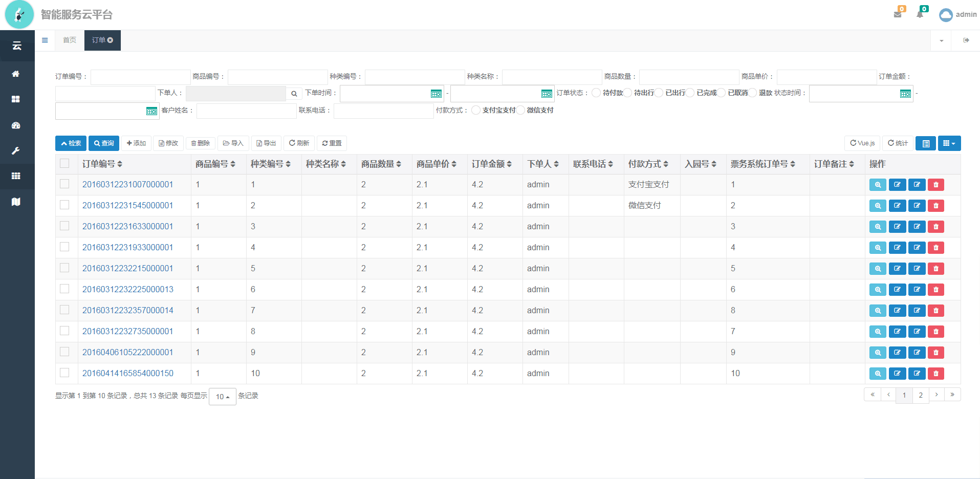Select the 已完成 order status radio
This screenshot has height=479, width=980.
click(x=690, y=93)
